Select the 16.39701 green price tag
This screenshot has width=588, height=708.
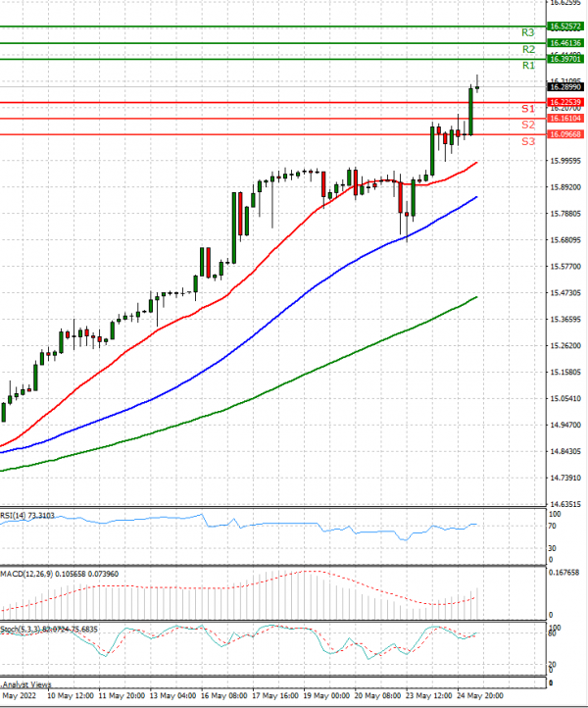pyautogui.click(x=565, y=59)
